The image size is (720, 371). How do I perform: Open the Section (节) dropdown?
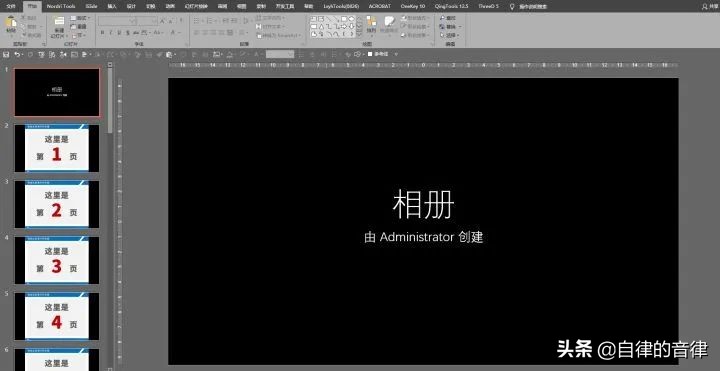pyautogui.click(x=79, y=35)
